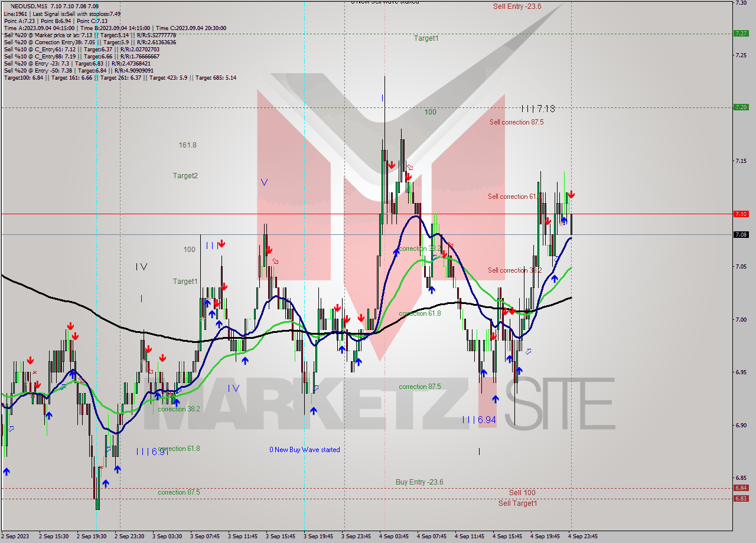Click the '4 Sep 23:45' time axis label
Screen dimensions: 756x543
(x=583, y=537)
